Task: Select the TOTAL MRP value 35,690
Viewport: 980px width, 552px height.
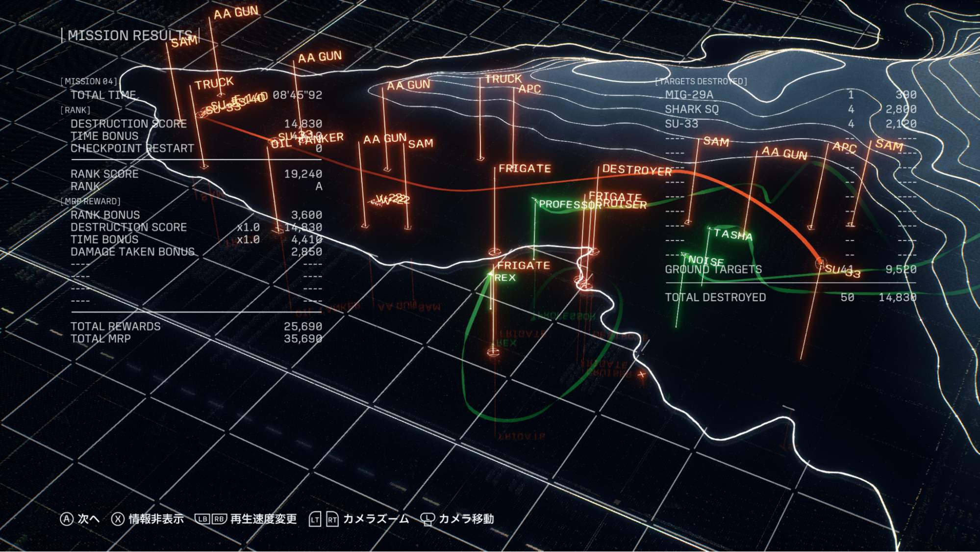Action: 303,339
